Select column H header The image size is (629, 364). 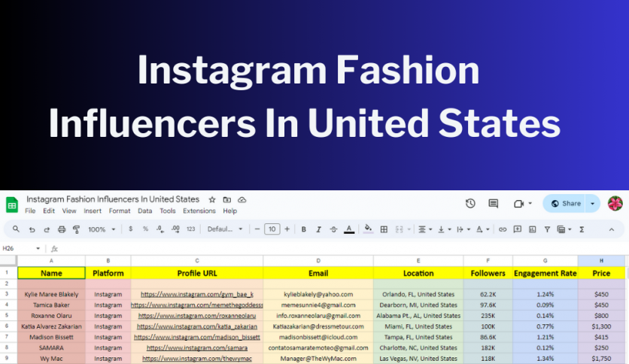601,260
